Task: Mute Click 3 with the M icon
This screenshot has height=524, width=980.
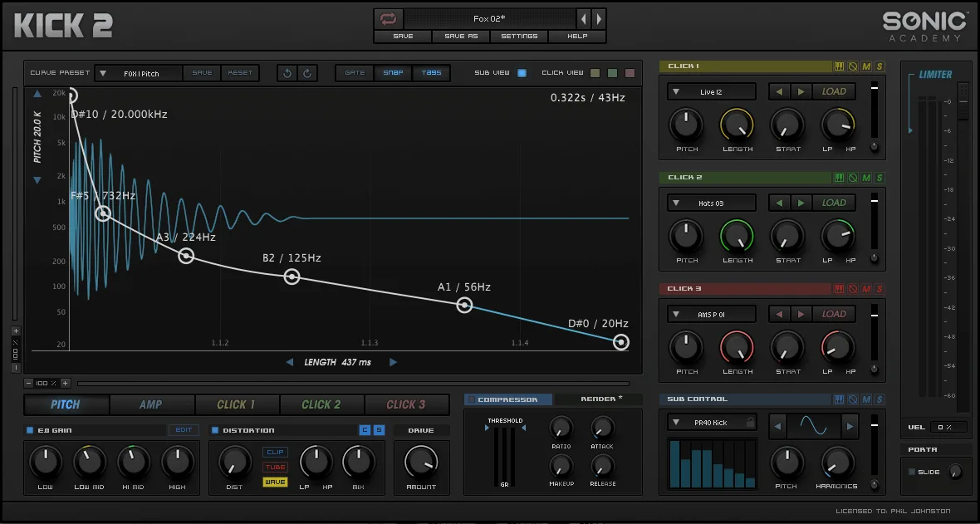Action: 866,289
